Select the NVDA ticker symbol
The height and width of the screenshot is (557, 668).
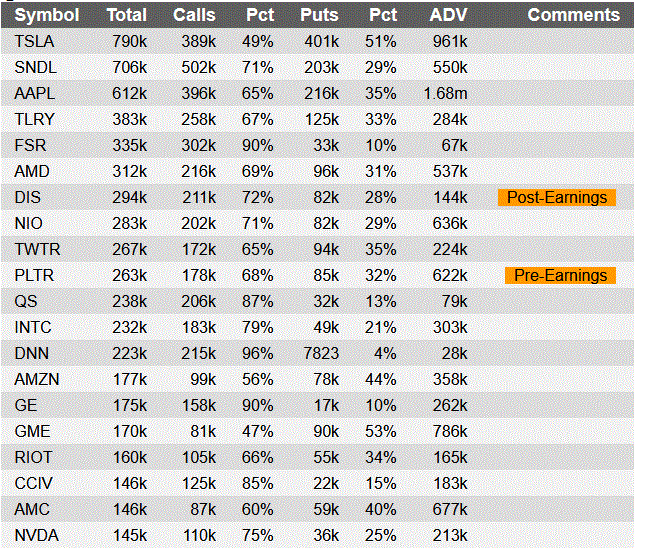click(36, 535)
